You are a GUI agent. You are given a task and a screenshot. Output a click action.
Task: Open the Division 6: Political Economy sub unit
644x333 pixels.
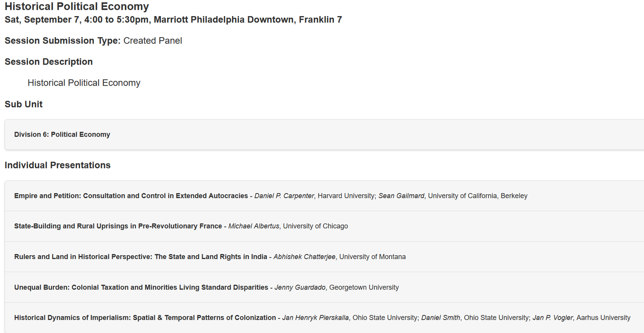(x=62, y=135)
